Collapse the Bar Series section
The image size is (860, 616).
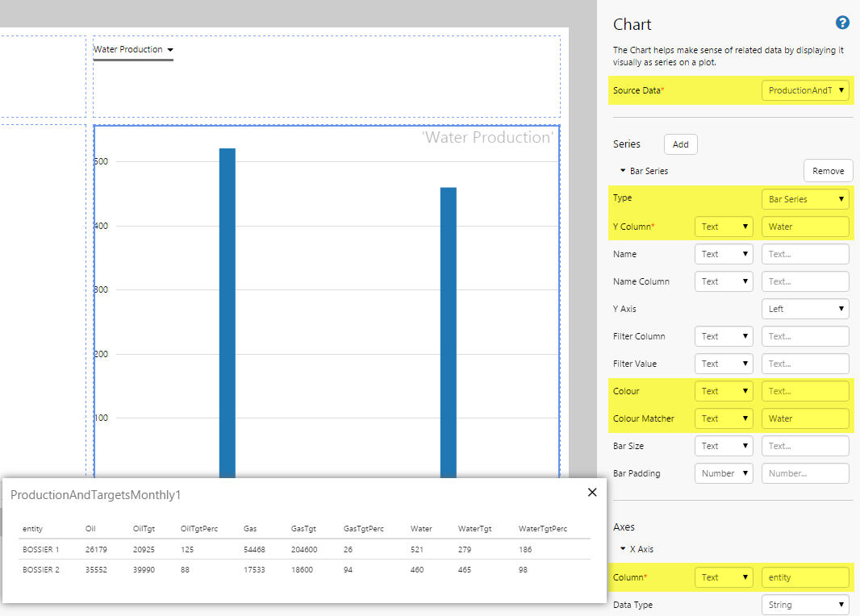click(x=624, y=171)
